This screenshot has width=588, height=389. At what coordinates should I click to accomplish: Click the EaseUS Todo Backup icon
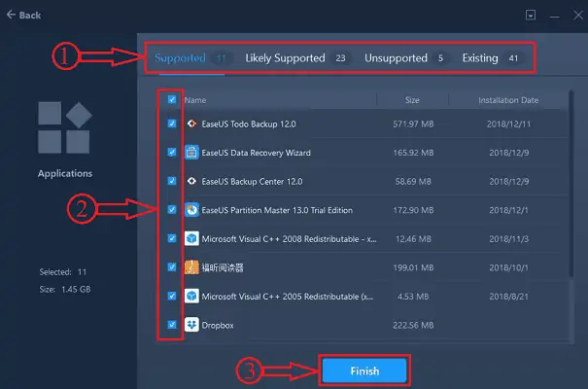pyautogui.click(x=191, y=124)
